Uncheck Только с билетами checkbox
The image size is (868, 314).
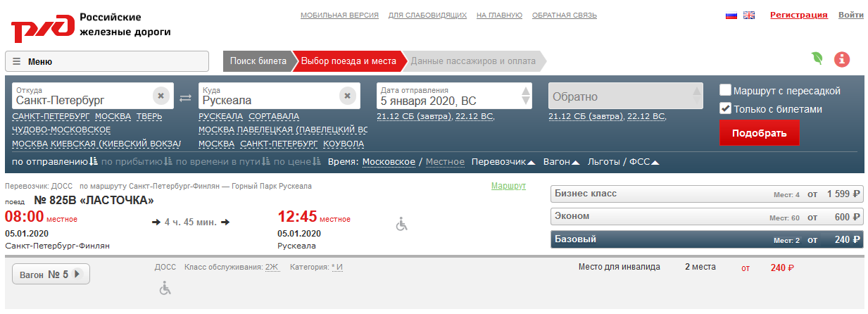coord(725,109)
